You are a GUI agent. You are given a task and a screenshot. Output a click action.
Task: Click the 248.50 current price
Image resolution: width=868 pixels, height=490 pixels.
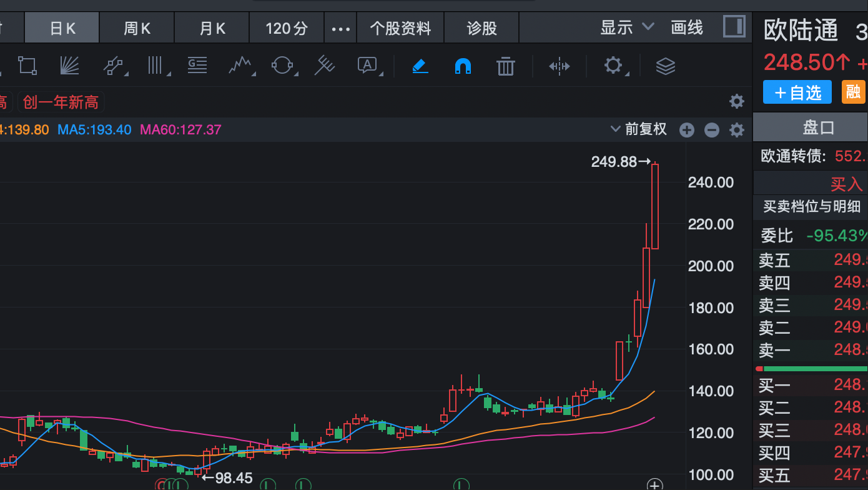coord(807,62)
